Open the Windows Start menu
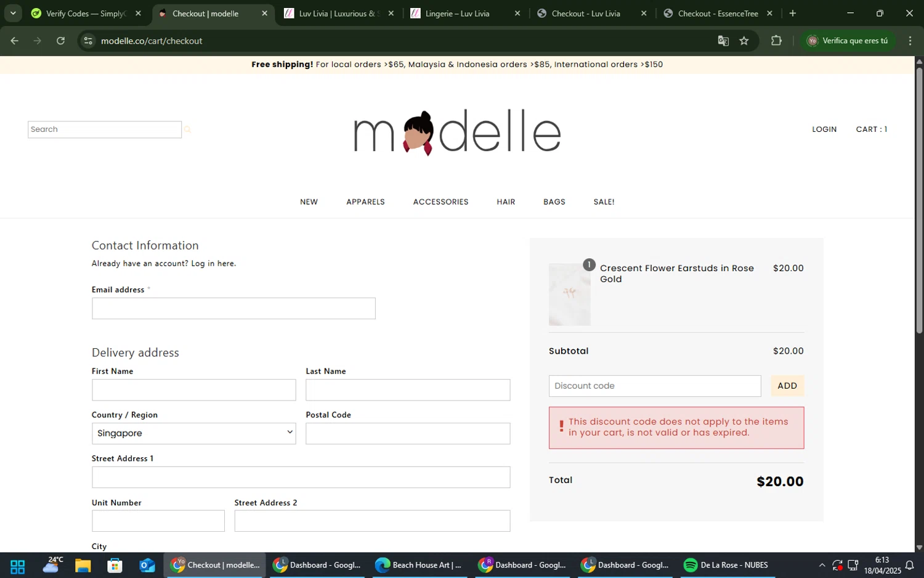Screen dimensions: 924x578 click(17, 566)
